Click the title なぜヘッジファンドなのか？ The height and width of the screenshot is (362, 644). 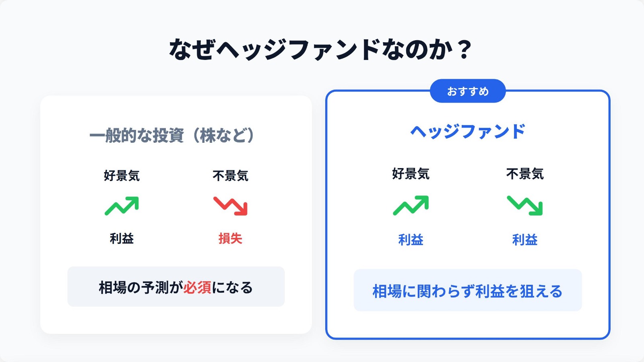[321, 49]
